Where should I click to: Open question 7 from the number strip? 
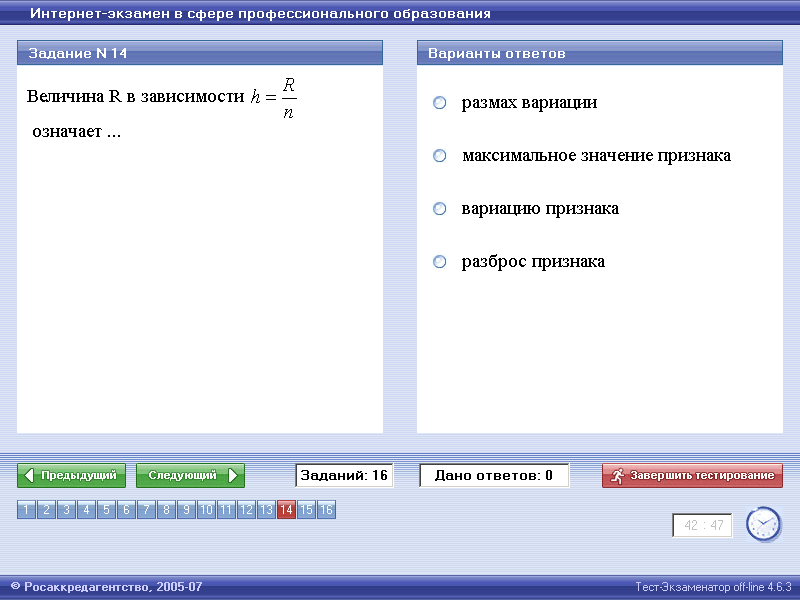pos(146,509)
